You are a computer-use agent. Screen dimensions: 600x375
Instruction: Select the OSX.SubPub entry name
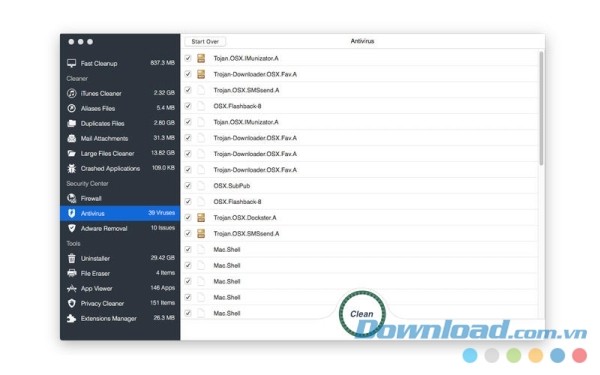232,186
